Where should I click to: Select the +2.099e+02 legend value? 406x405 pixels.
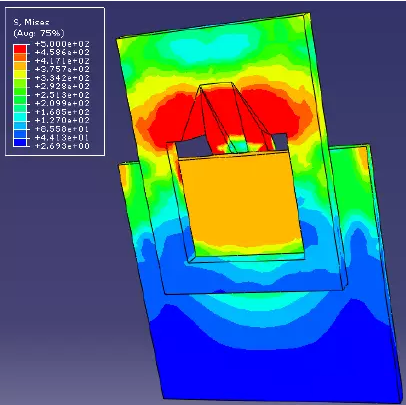pyautogui.click(x=62, y=103)
